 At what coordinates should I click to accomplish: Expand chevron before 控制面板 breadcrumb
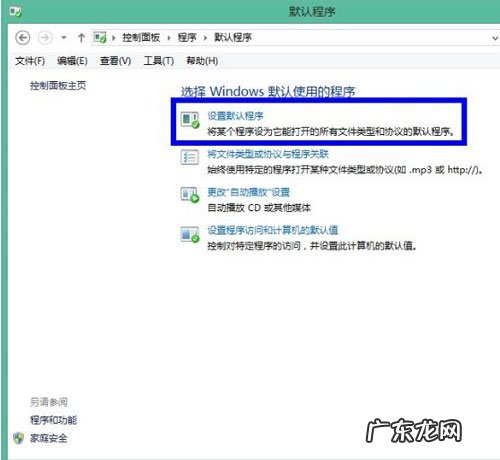pyautogui.click(x=113, y=38)
